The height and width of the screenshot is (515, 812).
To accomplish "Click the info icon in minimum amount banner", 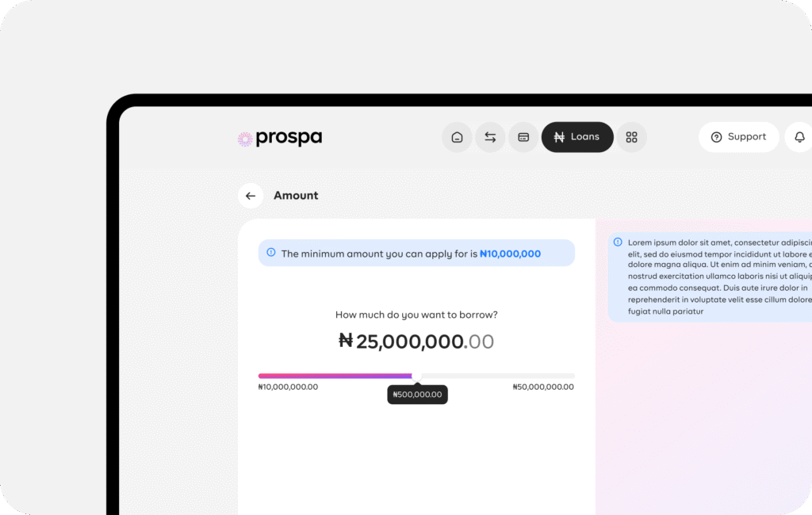I will click(x=271, y=253).
